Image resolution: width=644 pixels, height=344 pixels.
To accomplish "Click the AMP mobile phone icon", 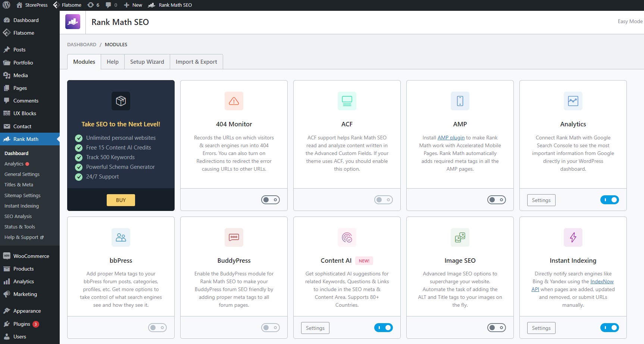I will point(460,101).
